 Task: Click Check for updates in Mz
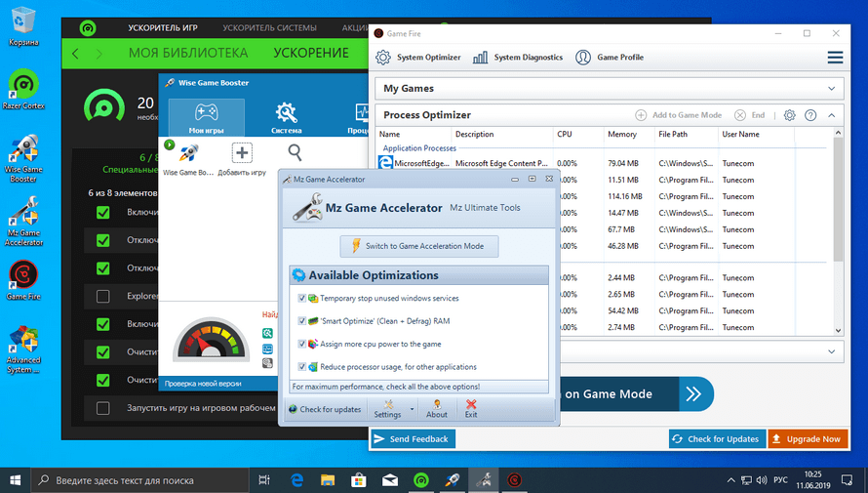325,409
